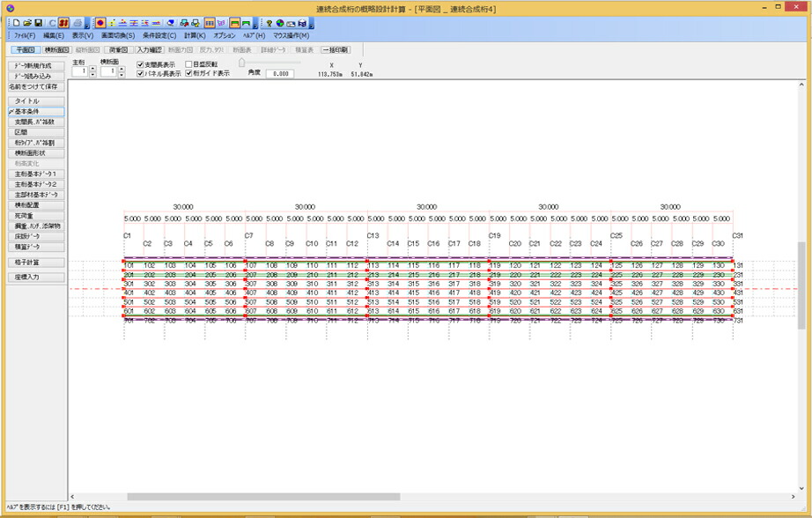Click the New file icon in toolbar
812x518 pixels.
click(16, 23)
